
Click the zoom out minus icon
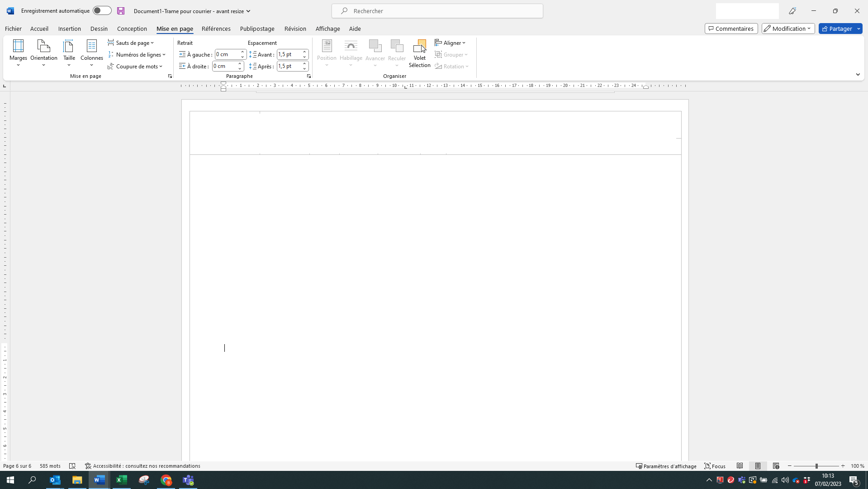[790, 466]
